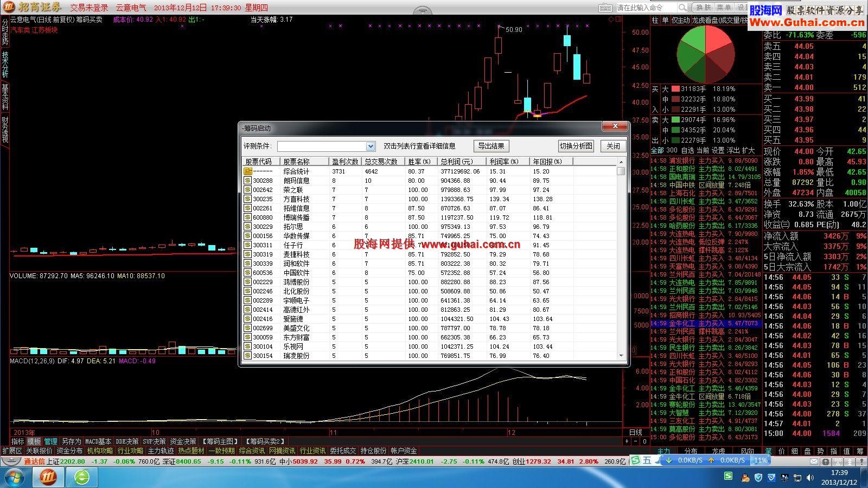Open the 综合统计 folder icon row

click(247, 171)
